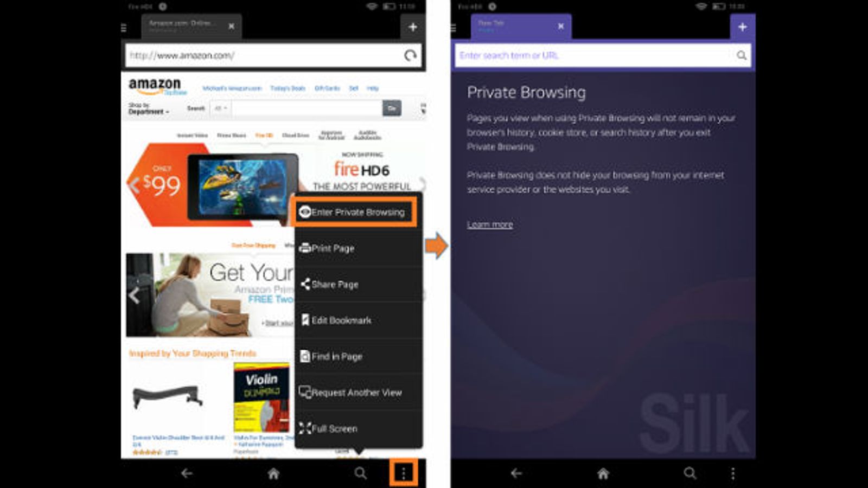Open the All search category dropdown
Screen dimensions: 868x488
[x=221, y=108]
